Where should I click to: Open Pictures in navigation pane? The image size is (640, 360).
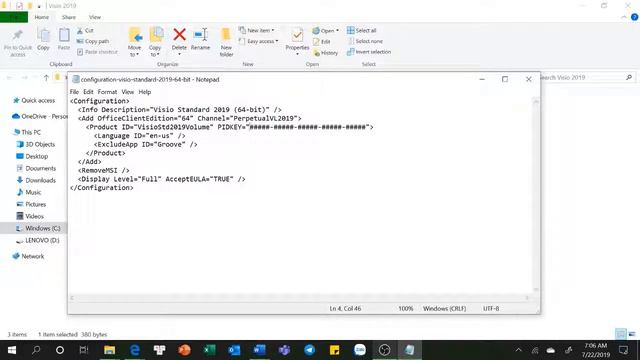31,204
